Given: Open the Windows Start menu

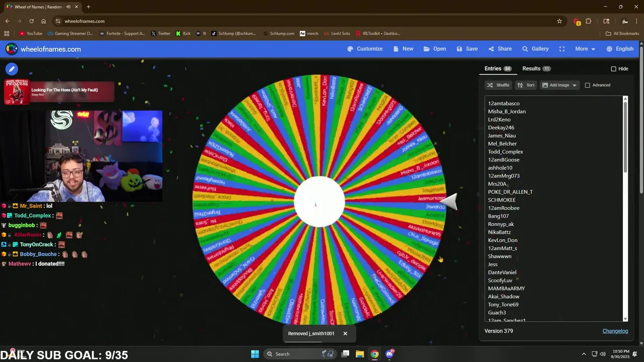Looking at the screenshot, I should point(255,354).
